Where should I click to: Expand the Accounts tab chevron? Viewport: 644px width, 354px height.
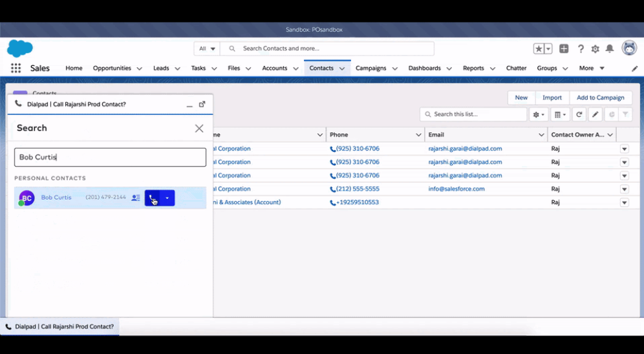[x=295, y=68]
